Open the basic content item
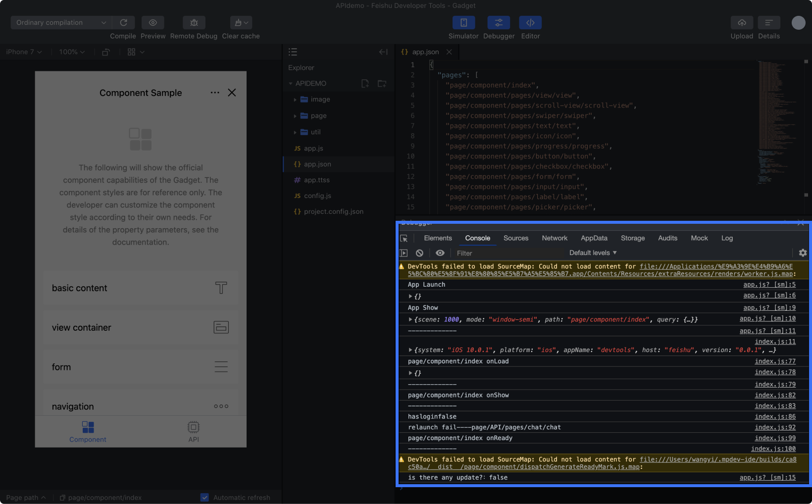Viewport: 812px width, 504px height. [x=141, y=288]
